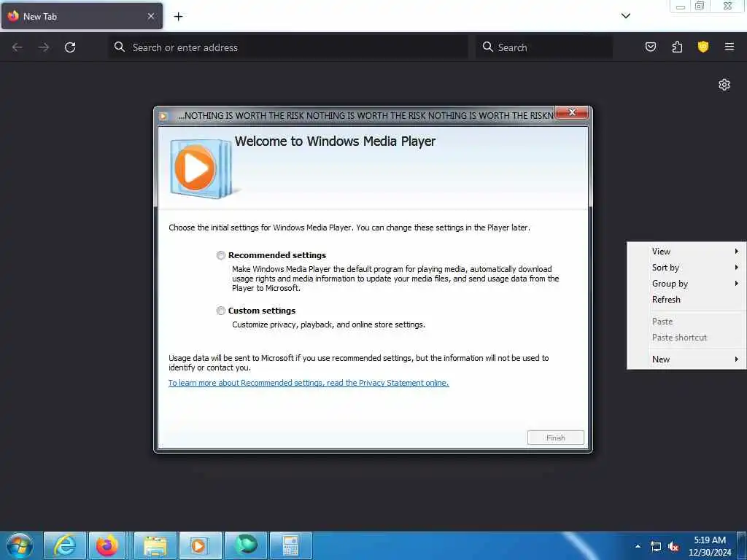Select Custom settings radio button
This screenshot has height=560, width=747.
tap(220, 311)
